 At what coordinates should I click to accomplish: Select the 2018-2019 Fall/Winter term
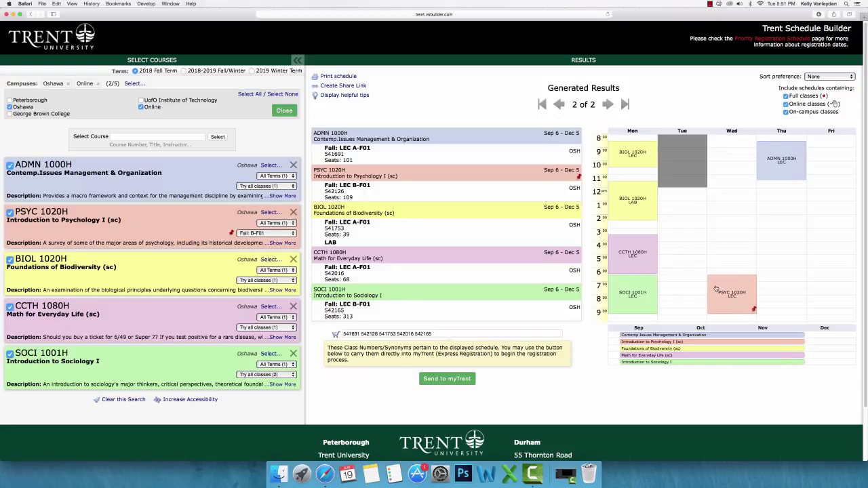[184, 71]
